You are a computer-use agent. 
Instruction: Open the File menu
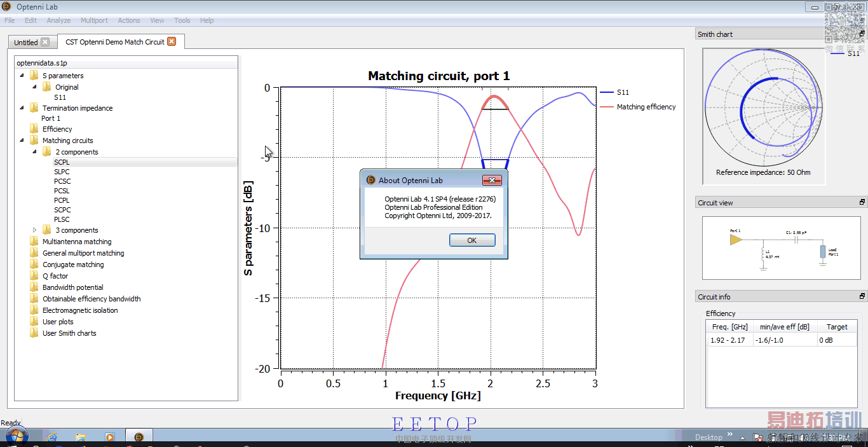[10, 20]
